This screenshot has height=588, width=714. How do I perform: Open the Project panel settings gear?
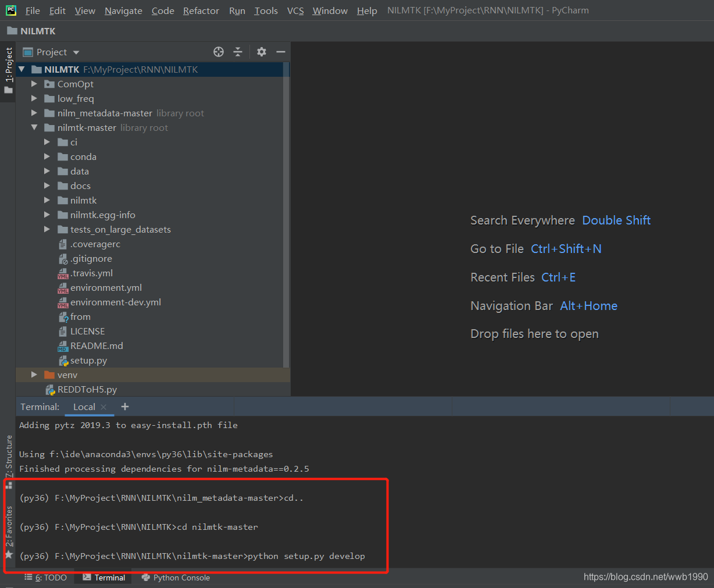click(x=262, y=52)
